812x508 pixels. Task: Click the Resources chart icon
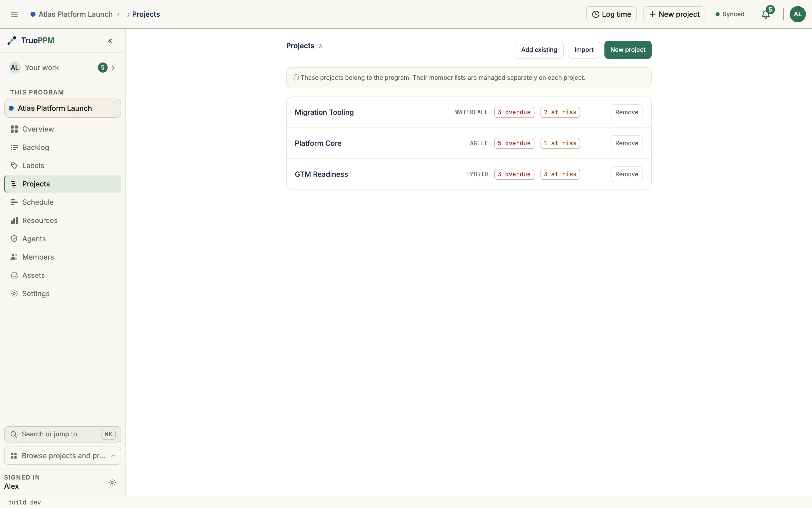pyautogui.click(x=14, y=220)
